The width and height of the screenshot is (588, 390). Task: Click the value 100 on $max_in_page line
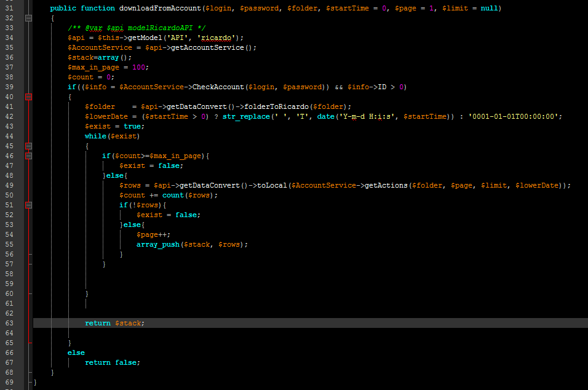[x=138, y=67]
